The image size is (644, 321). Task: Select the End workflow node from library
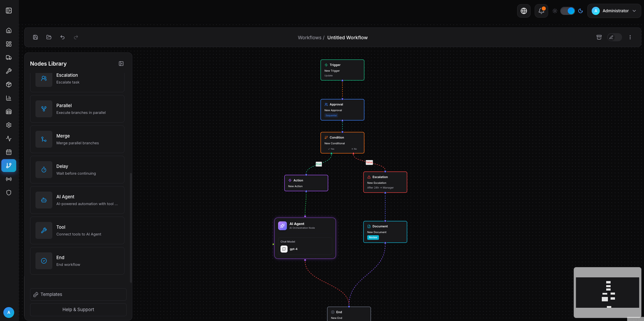(77, 261)
